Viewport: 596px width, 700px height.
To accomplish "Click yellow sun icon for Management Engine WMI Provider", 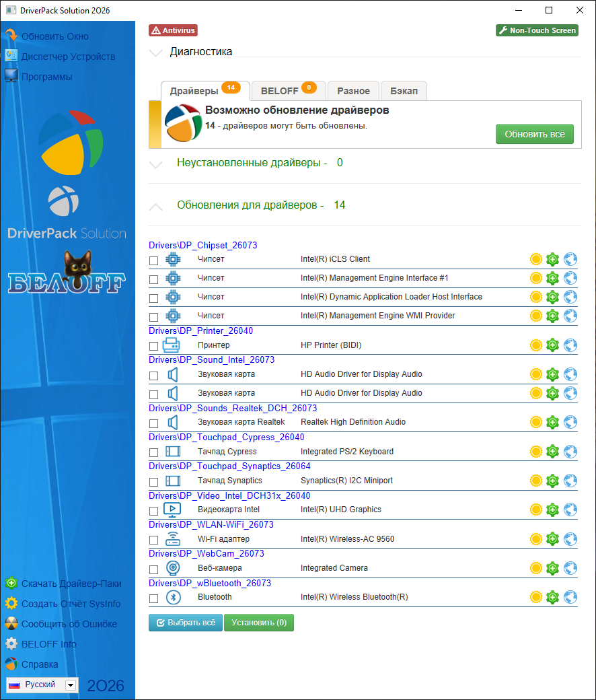I will pyautogui.click(x=535, y=316).
